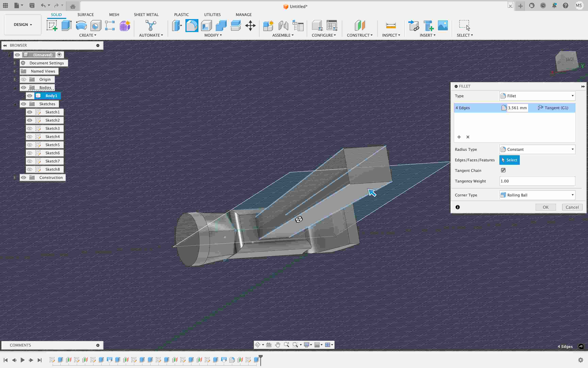Switch to the SURFACE tab
Image resolution: width=588 pixels, height=368 pixels.
(x=86, y=15)
